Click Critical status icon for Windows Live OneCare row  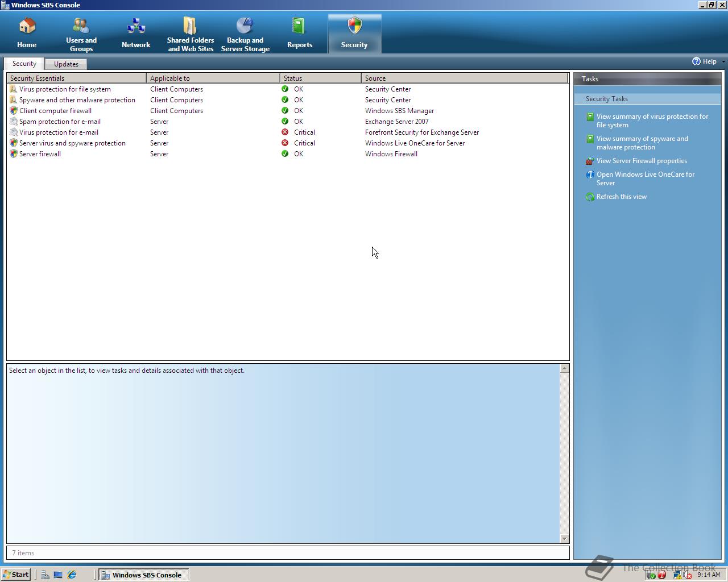[285, 143]
